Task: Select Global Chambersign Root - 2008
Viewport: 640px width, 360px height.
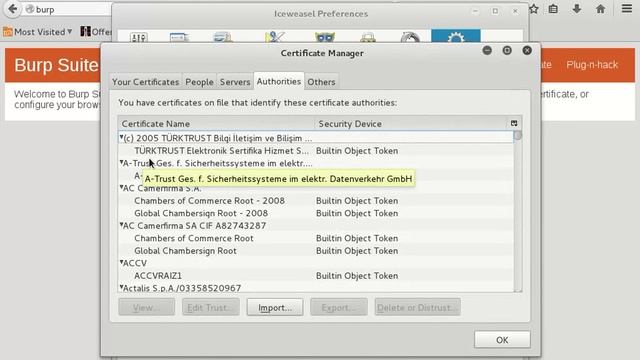Action: point(316,213)
